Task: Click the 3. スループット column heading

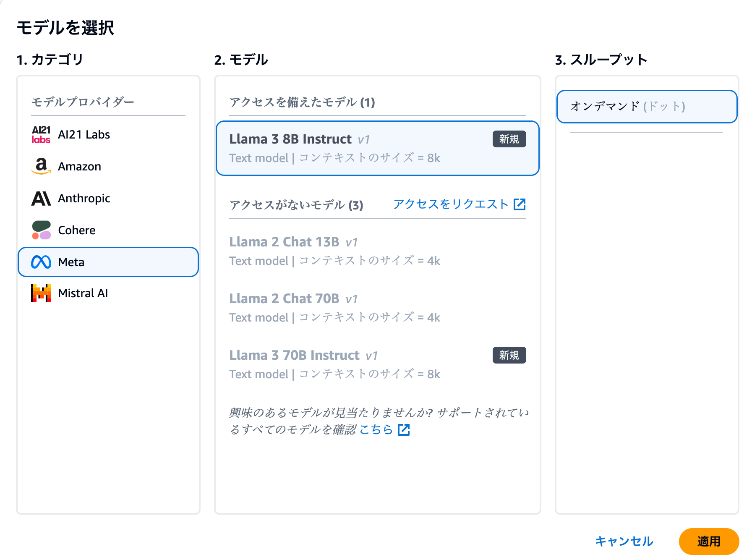Action: coord(601,60)
